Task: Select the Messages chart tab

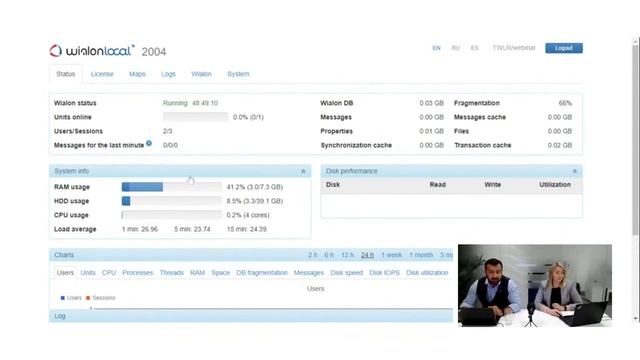Action: [x=309, y=273]
